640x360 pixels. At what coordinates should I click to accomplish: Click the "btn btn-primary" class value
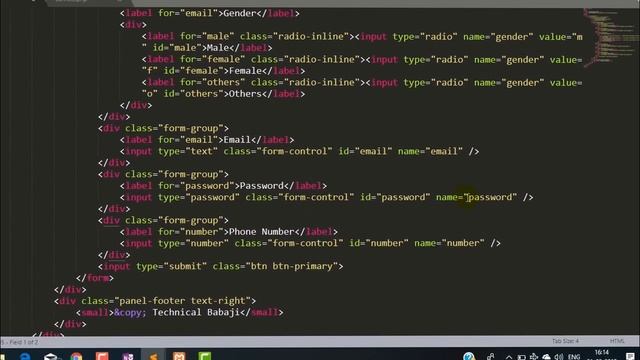click(292, 266)
